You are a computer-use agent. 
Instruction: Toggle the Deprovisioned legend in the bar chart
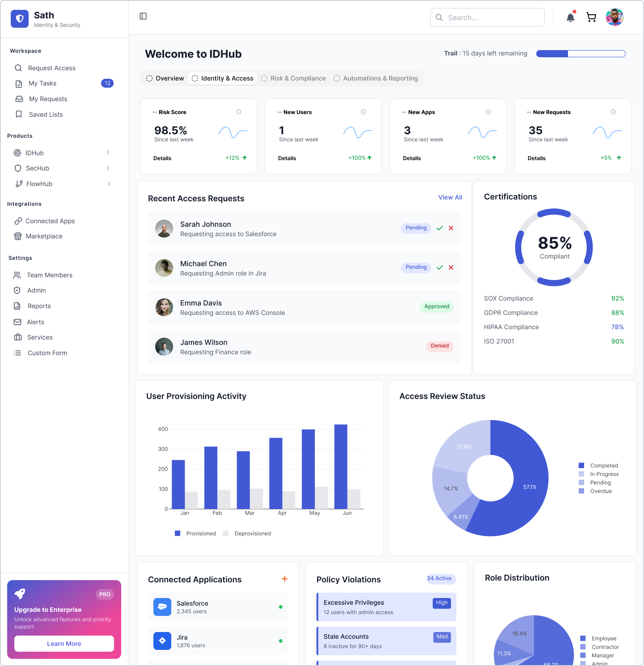point(246,533)
